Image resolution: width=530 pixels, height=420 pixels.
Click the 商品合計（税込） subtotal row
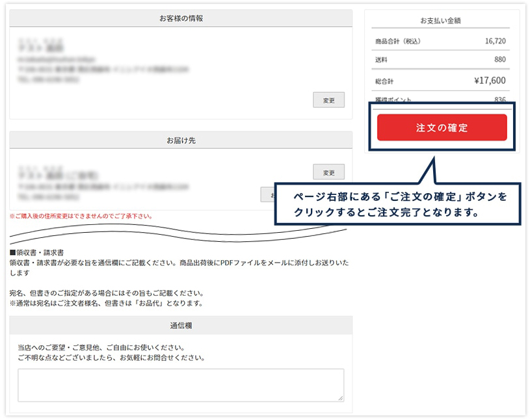[x=440, y=40]
